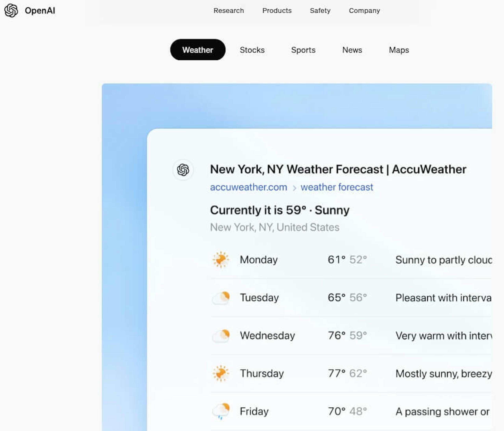Click 'Very warm with interv' description

click(444, 336)
